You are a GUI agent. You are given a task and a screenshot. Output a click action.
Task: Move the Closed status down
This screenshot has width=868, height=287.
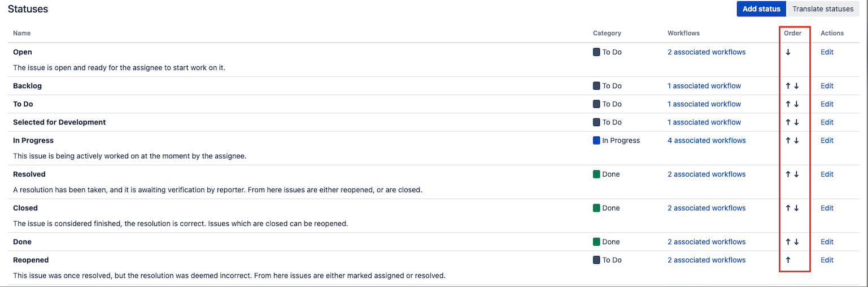pos(796,208)
